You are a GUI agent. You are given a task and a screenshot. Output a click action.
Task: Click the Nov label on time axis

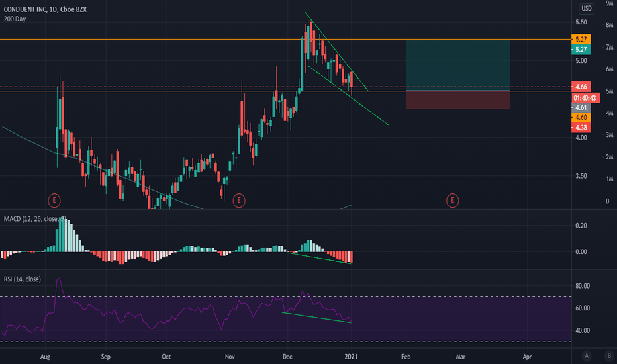(x=230, y=357)
